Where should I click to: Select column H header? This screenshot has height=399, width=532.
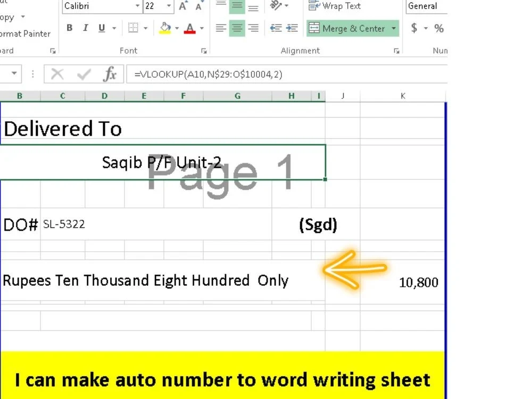292,96
